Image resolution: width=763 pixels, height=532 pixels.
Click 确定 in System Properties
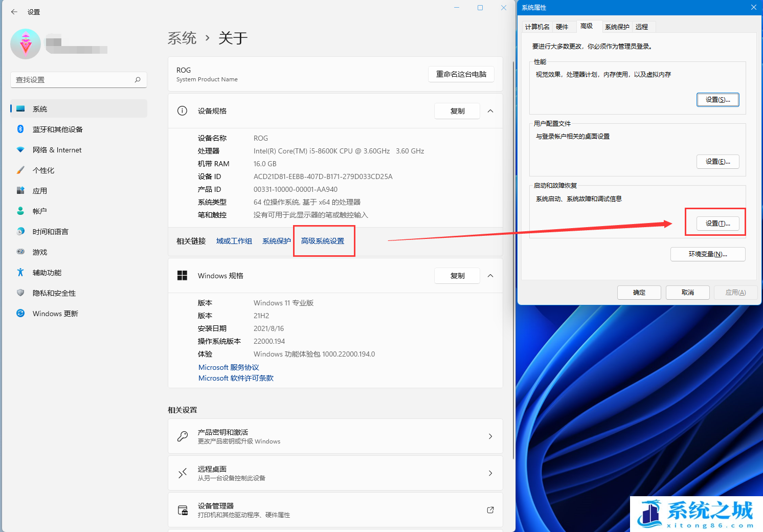(639, 293)
